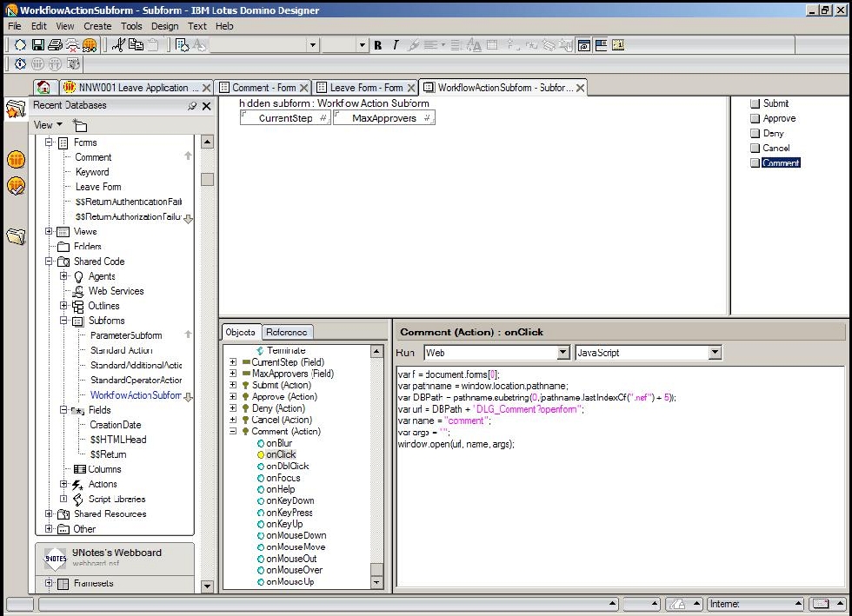
Task: Click the 9Notes Webboard database icon
Action: pos(55,559)
